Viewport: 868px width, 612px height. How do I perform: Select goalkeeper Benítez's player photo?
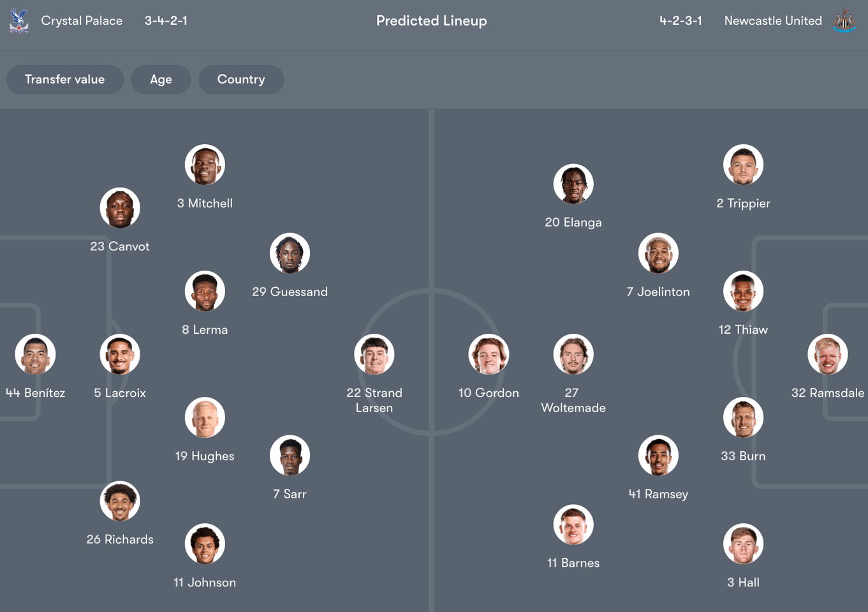pyautogui.click(x=35, y=354)
